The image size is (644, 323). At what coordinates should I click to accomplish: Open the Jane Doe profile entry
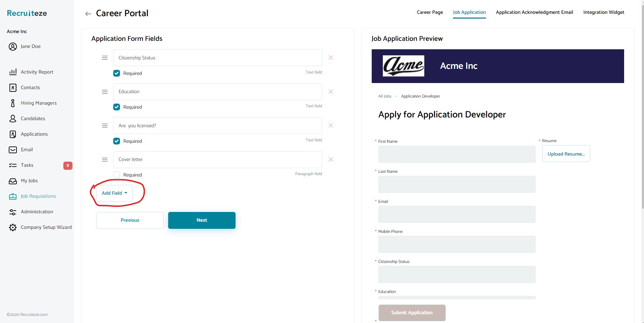point(30,46)
